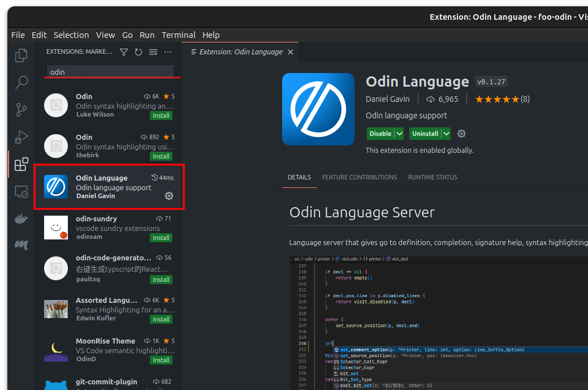Image resolution: width=588 pixels, height=390 pixels.
Task: Open the Selection menu
Action: 71,35
